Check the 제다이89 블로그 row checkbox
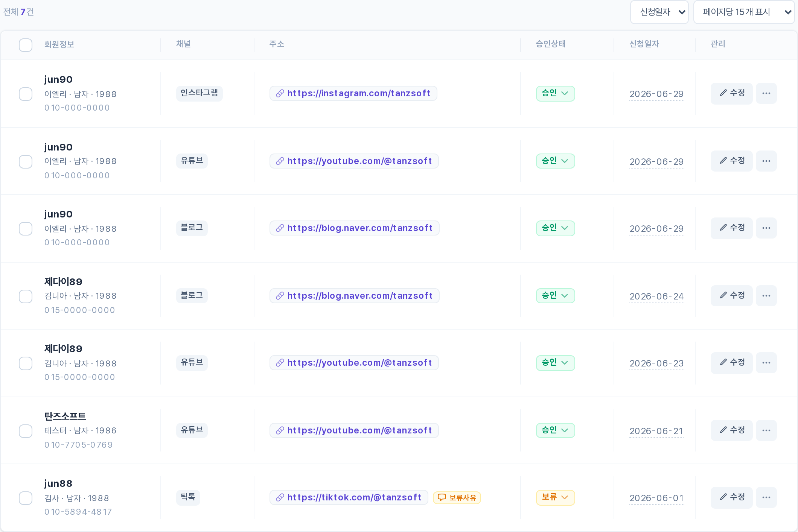This screenshot has width=798, height=532. coord(26,296)
